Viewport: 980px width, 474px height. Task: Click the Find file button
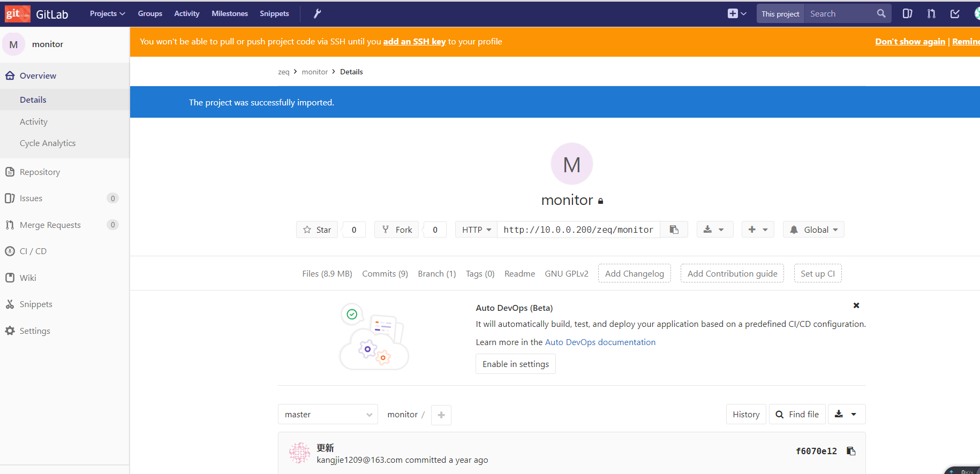(x=797, y=414)
